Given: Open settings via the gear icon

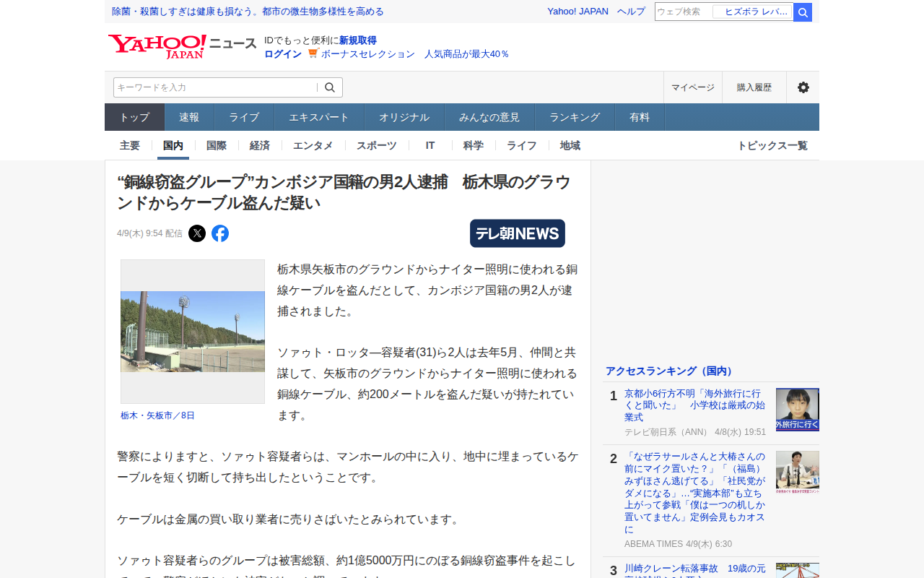Looking at the screenshot, I should click(x=803, y=87).
